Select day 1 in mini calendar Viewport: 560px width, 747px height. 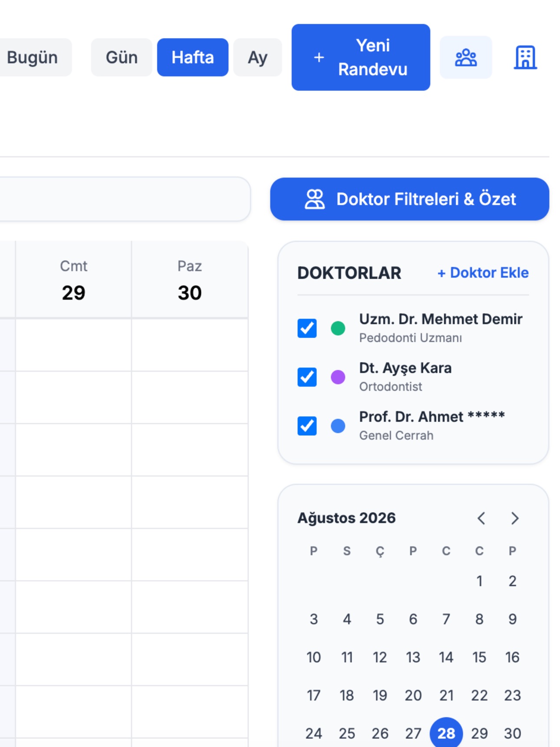click(x=479, y=581)
